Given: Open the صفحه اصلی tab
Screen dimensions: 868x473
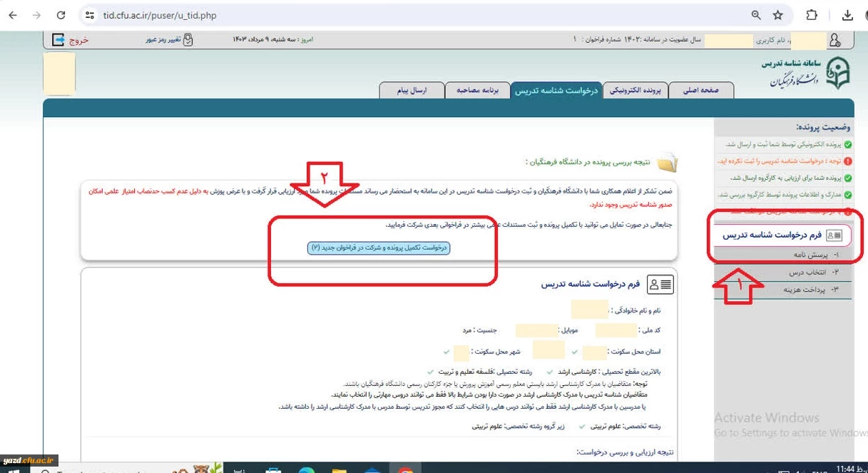Looking at the screenshot, I should coord(701,91).
